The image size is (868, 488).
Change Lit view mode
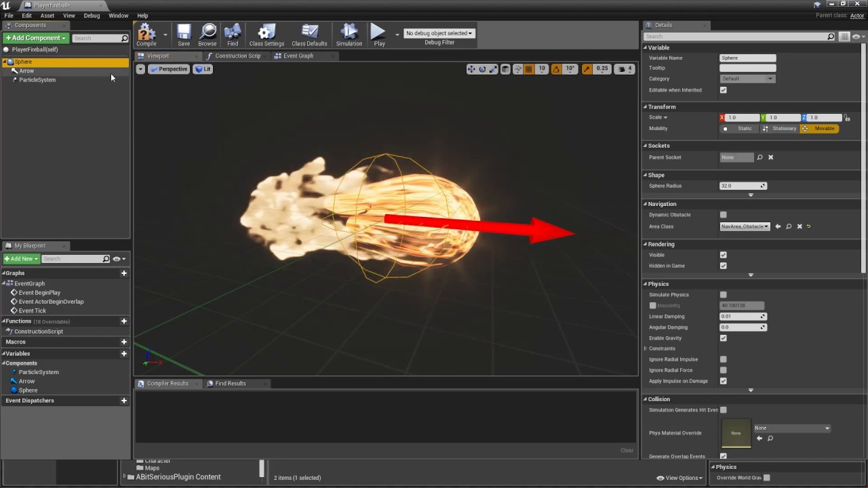click(203, 69)
